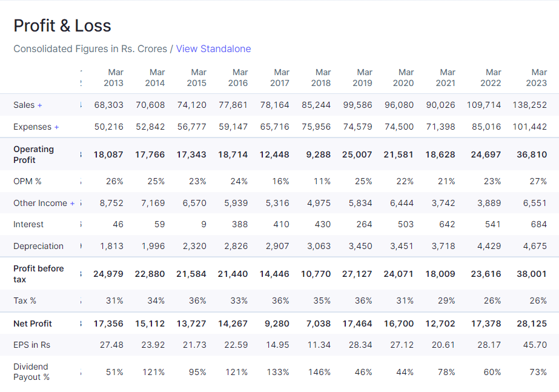The height and width of the screenshot is (392, 559).
Task: Select the Net Profit row label
Action: coord(33,324)
